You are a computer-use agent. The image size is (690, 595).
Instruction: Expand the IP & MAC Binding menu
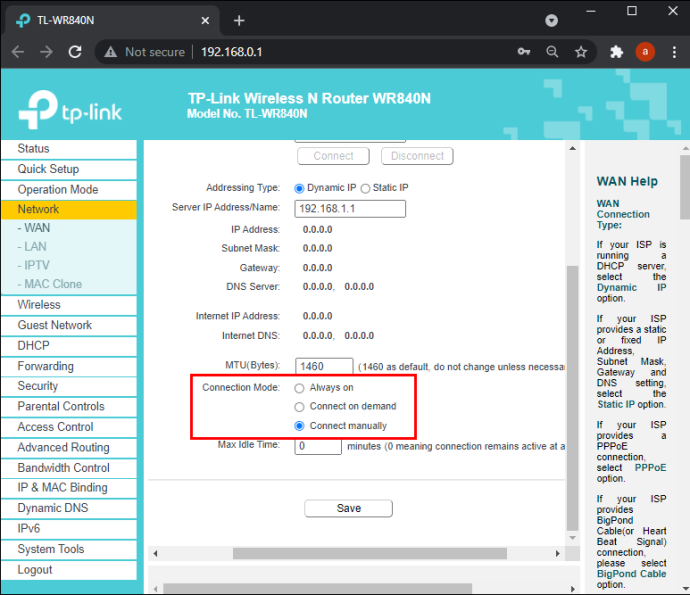coord(69,488)
